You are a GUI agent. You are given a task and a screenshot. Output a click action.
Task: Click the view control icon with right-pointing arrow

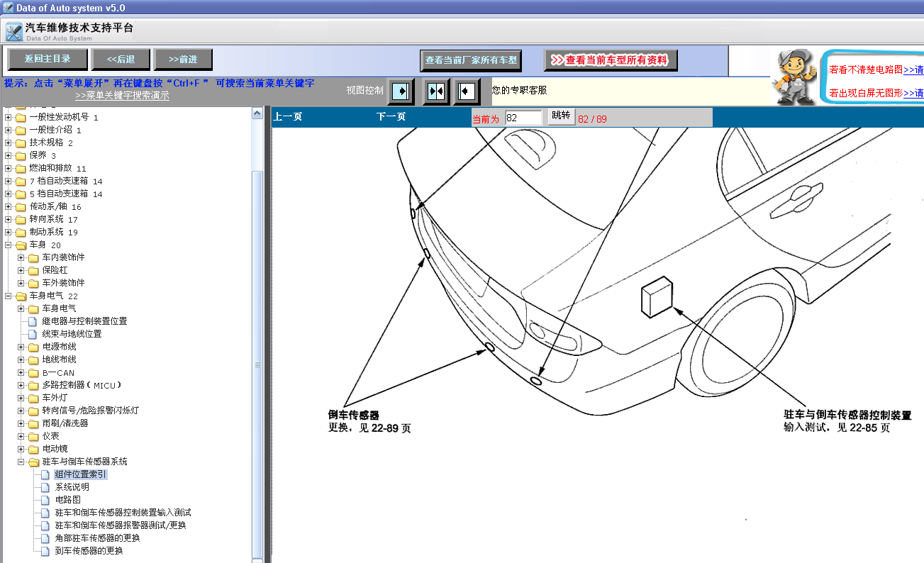click(x=401, y=91)
